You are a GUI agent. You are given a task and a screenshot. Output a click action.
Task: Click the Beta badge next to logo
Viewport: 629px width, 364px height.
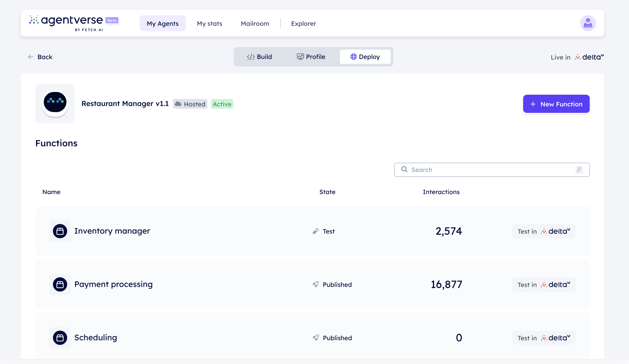[112, 20]
